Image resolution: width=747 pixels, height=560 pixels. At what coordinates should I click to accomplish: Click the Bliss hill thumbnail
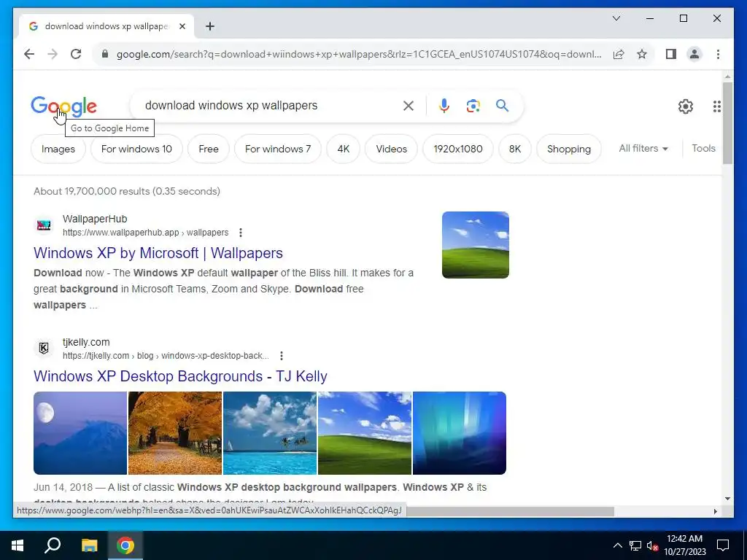coord(476,245)
